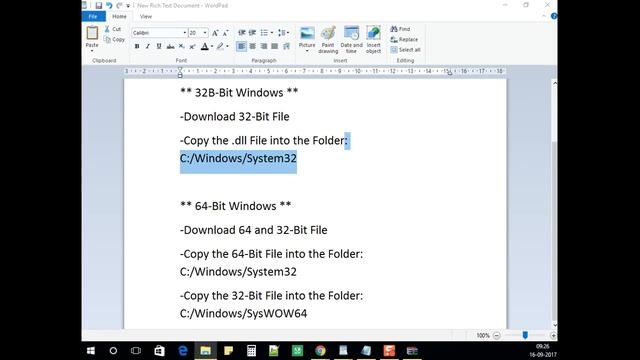Screen dimensions: 640x360
Task: Start a bulleted list
Action: [264, 33]
